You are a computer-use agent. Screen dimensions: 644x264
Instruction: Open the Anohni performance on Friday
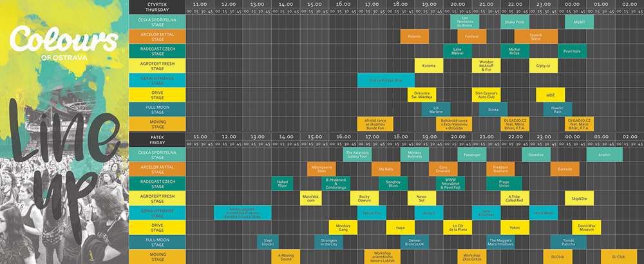tap(604, 155)
